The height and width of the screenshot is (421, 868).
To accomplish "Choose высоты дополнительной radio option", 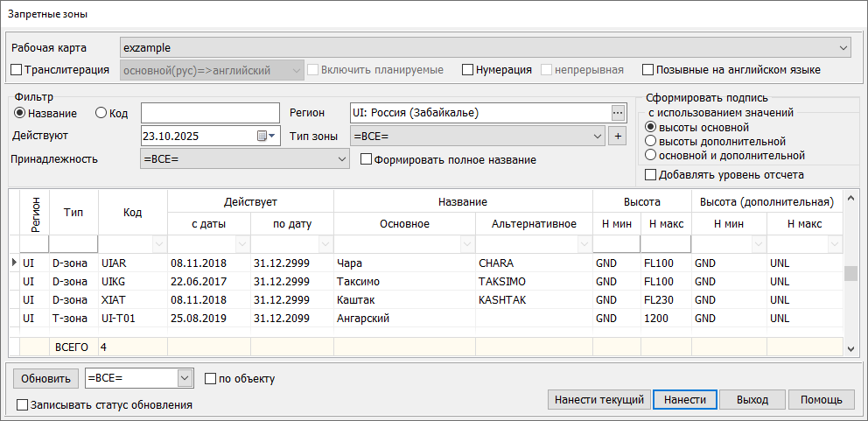I will tap(650, 141).
